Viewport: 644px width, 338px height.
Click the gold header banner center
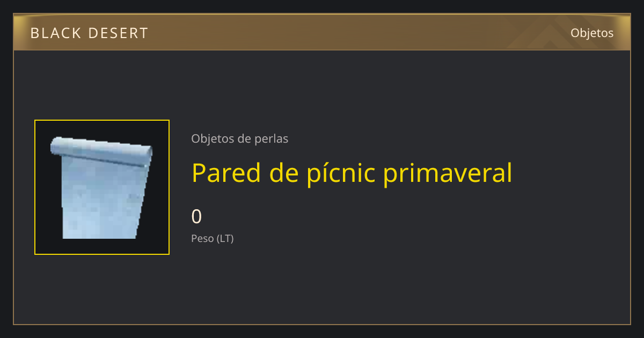coord(322,32)
